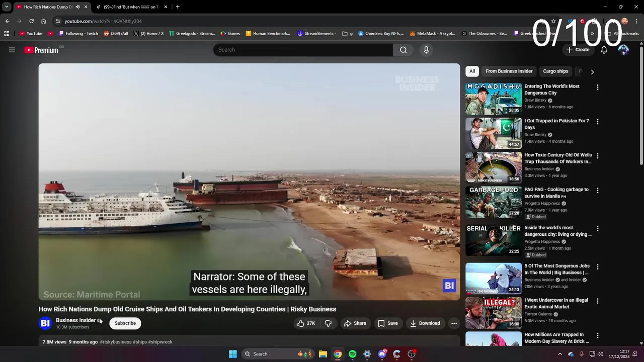Click the address bar URL
Image resolution: width=644 pixels, height=362 pixels.
click(x=103, y=21)
